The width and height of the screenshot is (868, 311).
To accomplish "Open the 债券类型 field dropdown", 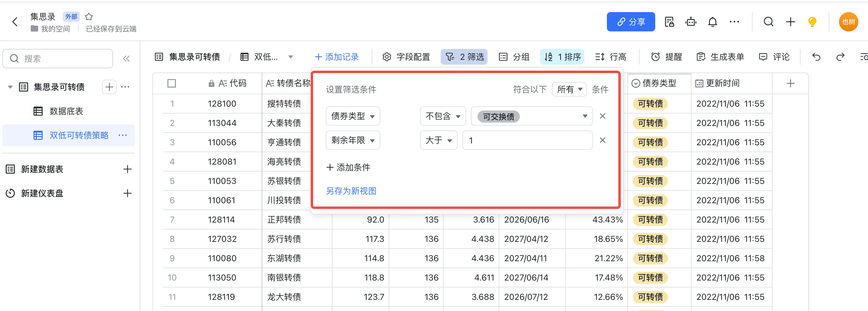I will [353, 116].
